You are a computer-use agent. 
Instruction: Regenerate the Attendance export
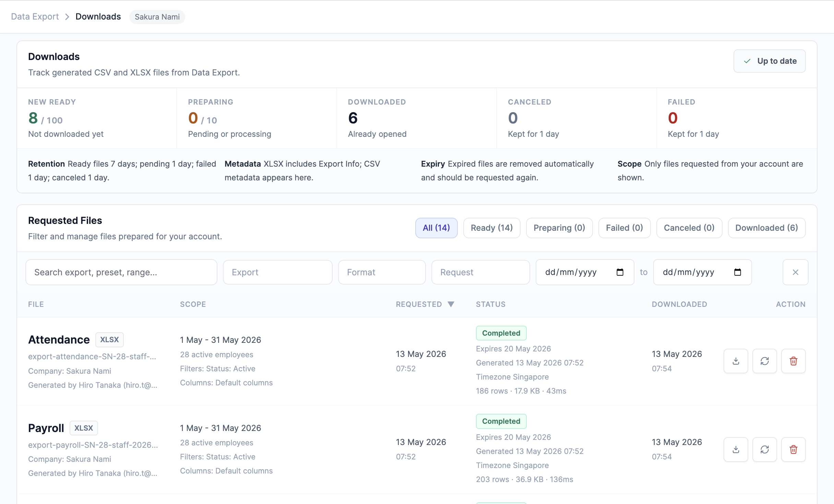coord(764,361)
